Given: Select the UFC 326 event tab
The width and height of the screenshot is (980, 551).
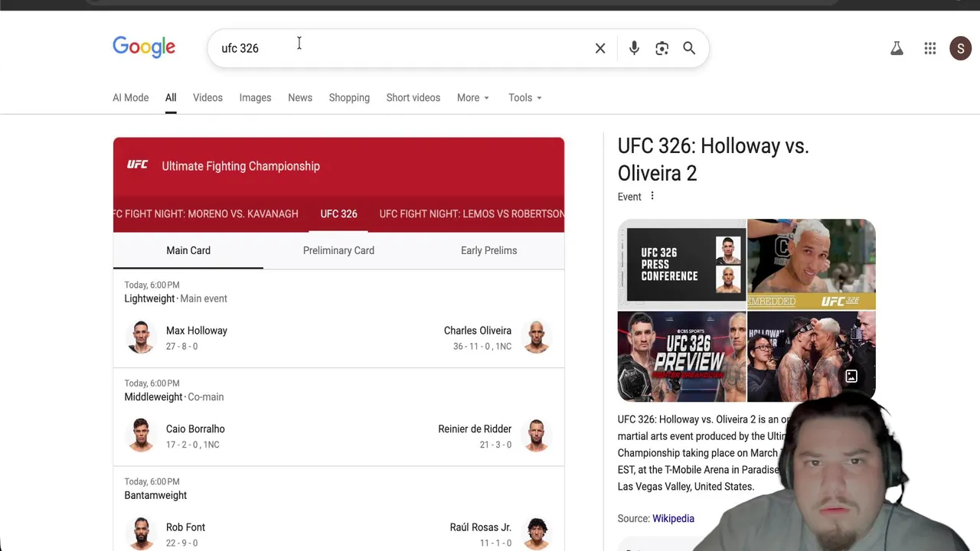Looking at the screenshot, I should tap(338, 214).
